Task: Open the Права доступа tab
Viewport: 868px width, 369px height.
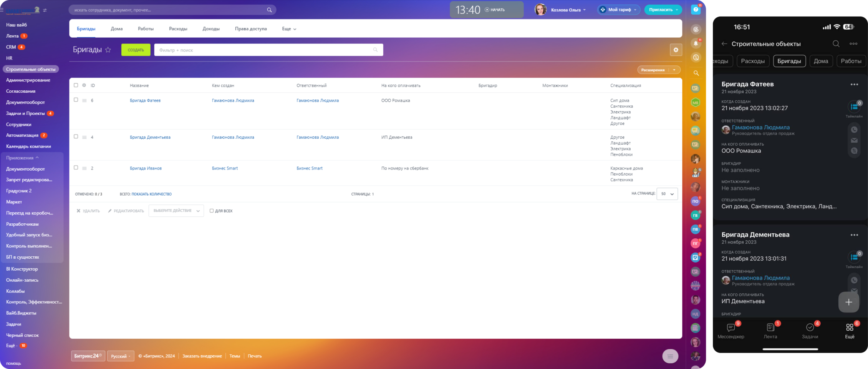Action: 251,29
